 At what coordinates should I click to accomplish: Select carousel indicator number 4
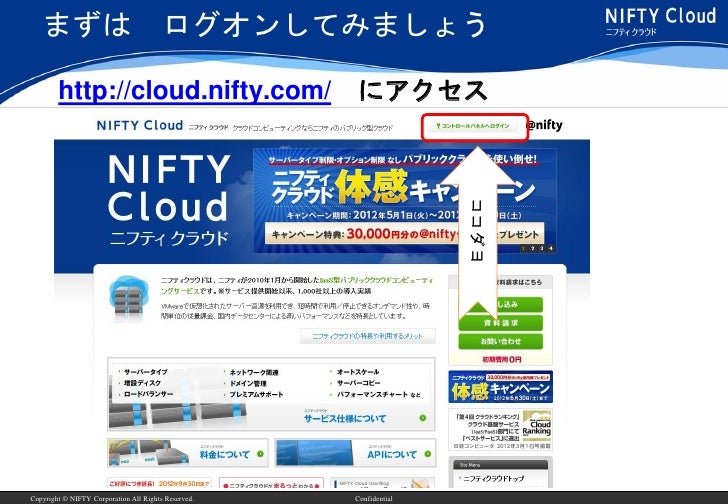551,248
